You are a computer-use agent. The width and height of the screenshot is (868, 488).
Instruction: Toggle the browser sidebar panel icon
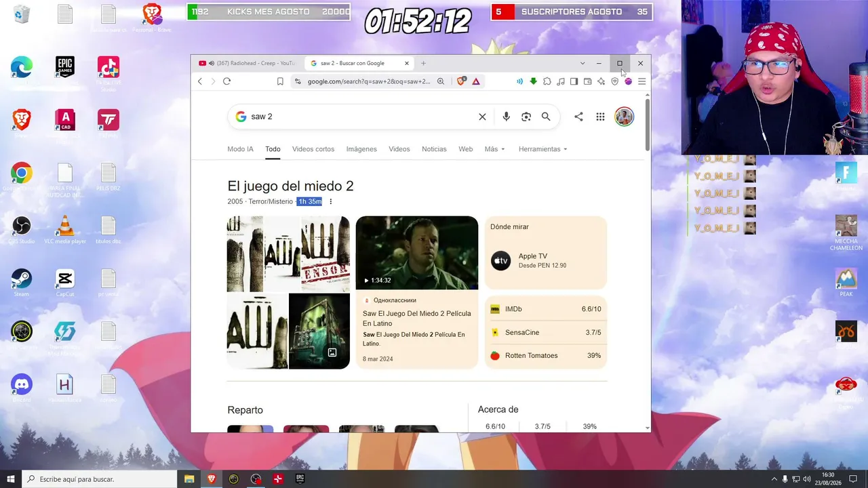574,81
